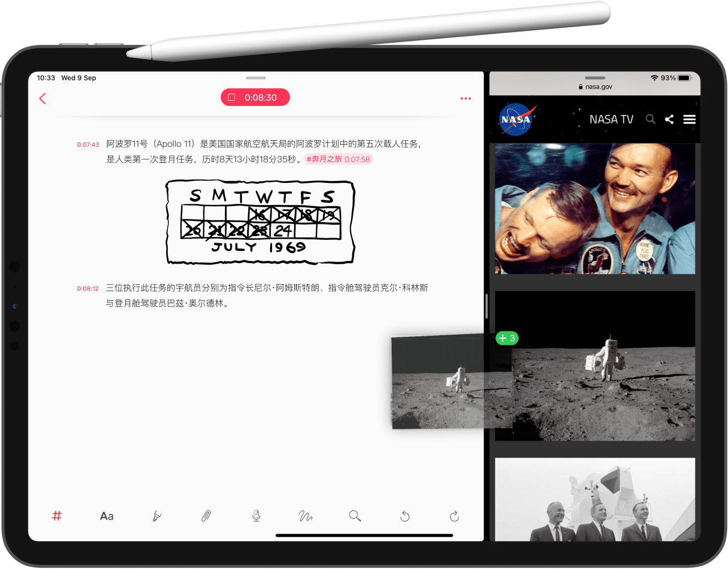Stop the audio recording at 0:08:30
Image resolution: width=728 pixels, height=569 pixels.
pos(255,97)
